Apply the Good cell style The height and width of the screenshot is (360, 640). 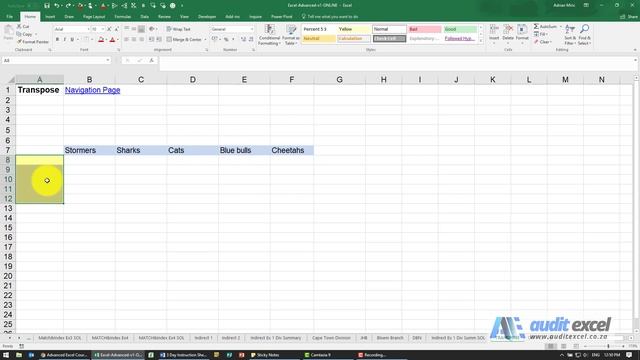point(460,29)
